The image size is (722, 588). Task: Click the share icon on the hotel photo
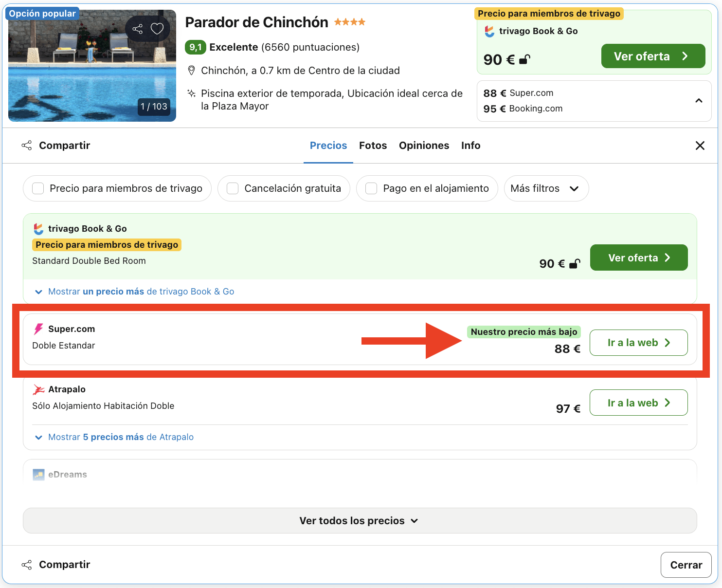click(x=137, y=29)
